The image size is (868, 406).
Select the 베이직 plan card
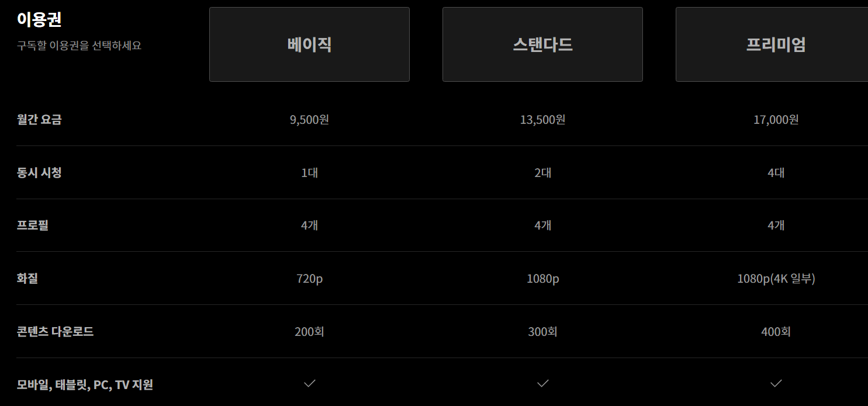[309, 44]
